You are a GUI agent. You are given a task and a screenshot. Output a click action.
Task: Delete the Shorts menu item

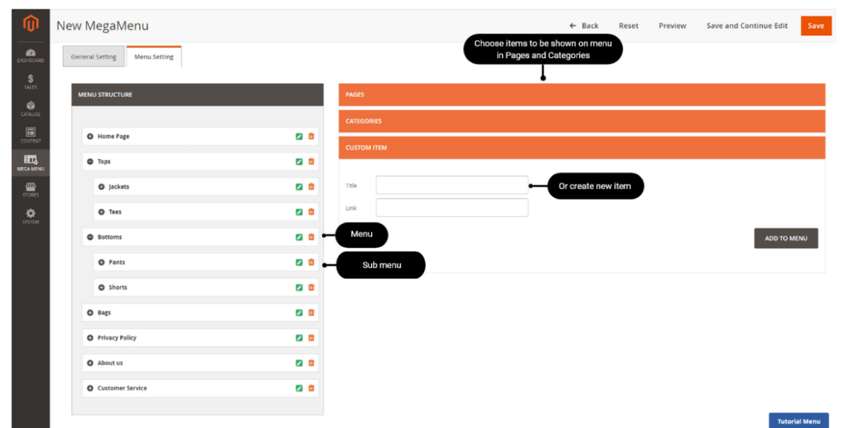[311, 287]
